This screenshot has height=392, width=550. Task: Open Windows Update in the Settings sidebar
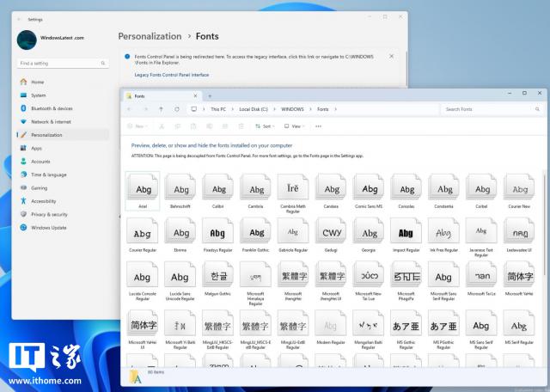(48, 228)
